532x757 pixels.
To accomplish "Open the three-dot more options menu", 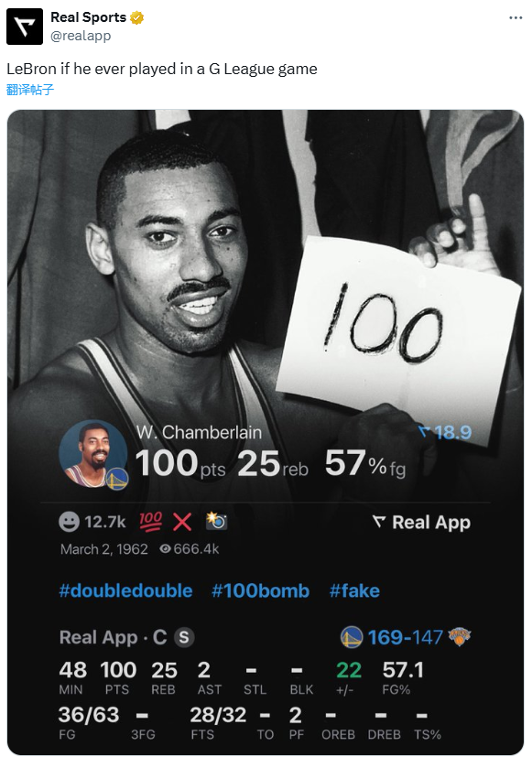I will 516,18.
